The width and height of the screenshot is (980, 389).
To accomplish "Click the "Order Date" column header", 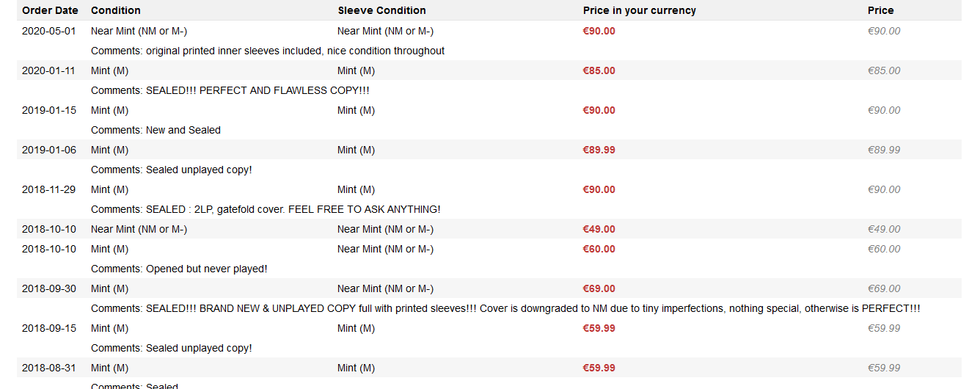I will click(48, 10).
